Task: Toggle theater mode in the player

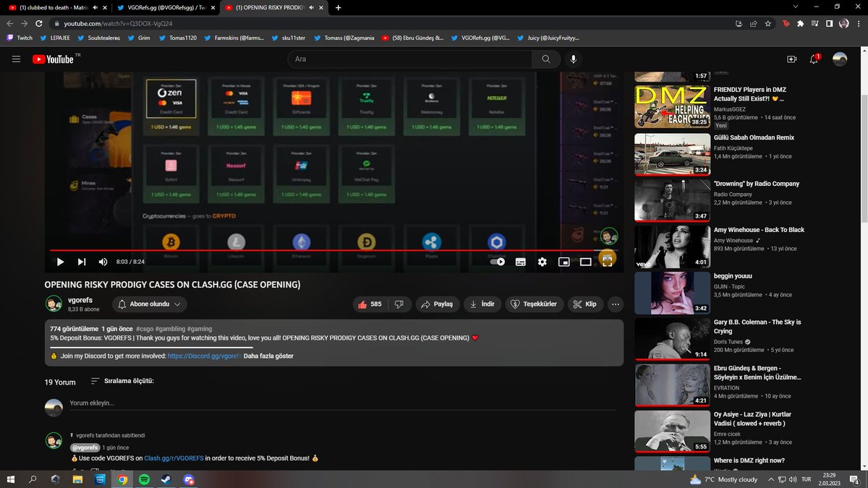Action: [x=586, y=262]
